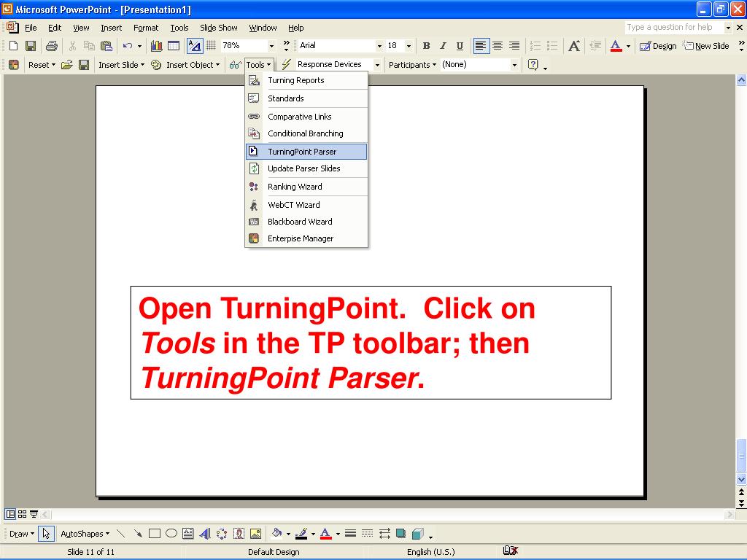Open the Zoom 78% dropdown
This screenshot has width=747, height=560.
click(271, 46)
